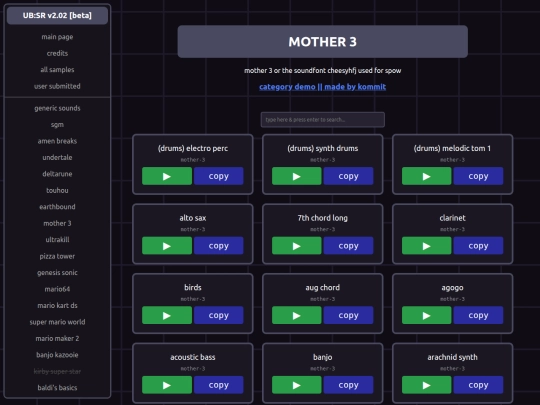Copy the 7th chord long sample
The height and width of the screenshot is (405, 540).
(x=349, y=246)
